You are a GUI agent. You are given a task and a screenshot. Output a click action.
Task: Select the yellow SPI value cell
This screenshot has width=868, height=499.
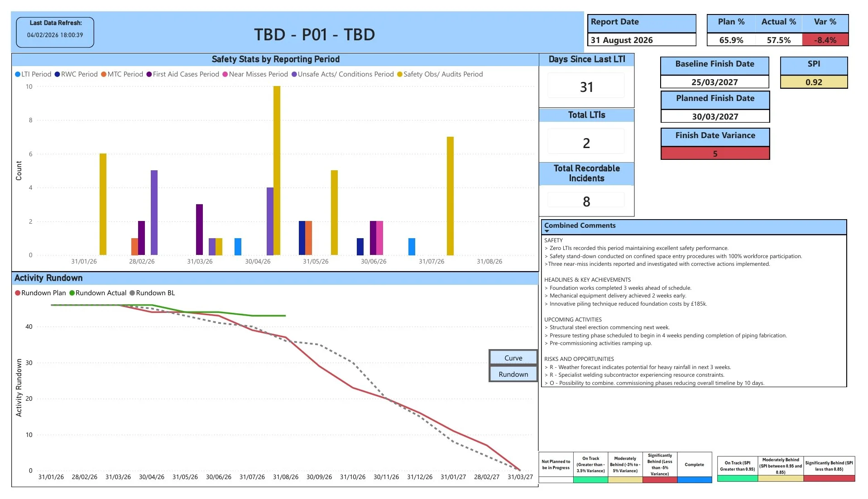[813, 82]
